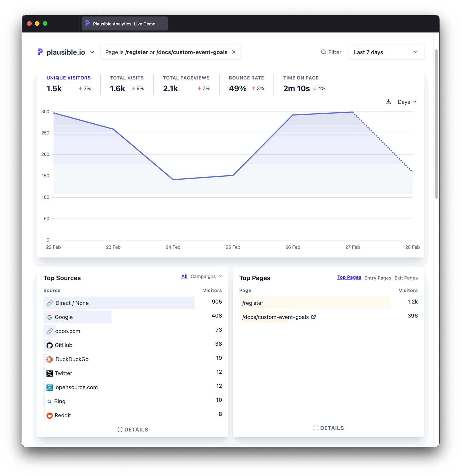461x476 pixels.
Task: Click the chart export download icon
Action: pos(388,101)
